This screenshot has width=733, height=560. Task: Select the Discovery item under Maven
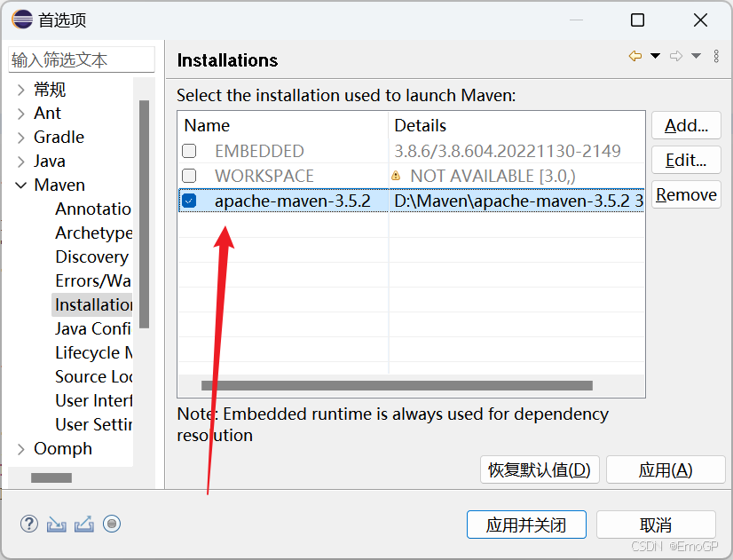(91, 256)
